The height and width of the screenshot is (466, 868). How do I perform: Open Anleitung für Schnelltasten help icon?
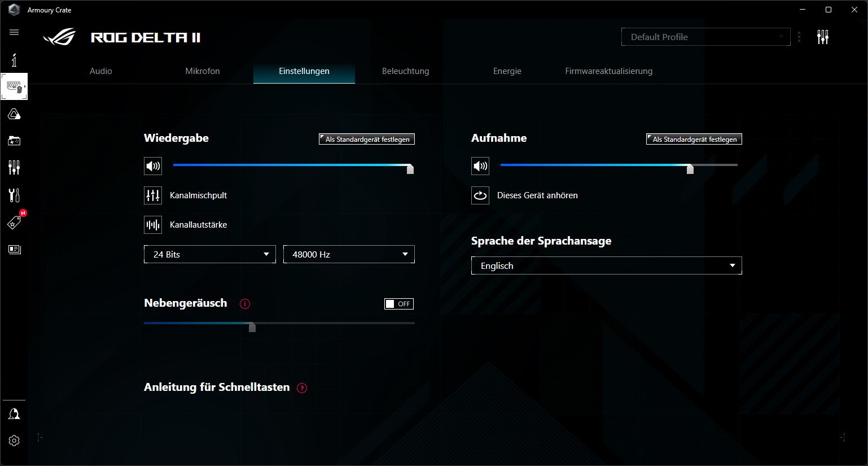coord(302,388)
